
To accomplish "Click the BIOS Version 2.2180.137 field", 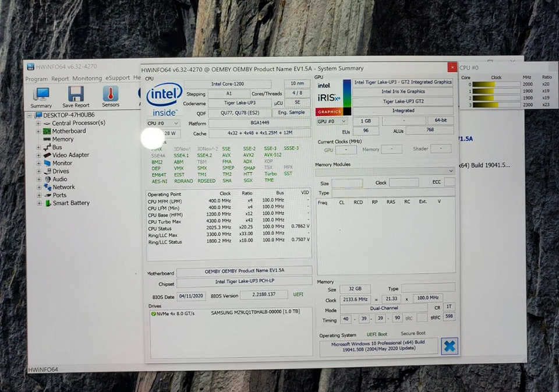I will (x=264, y=295).
